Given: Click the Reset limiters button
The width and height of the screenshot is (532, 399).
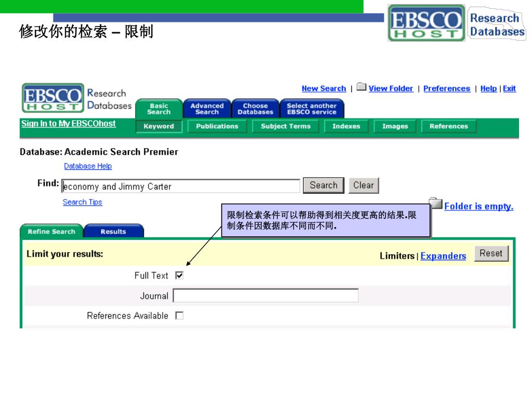Looking at the screenshot, I should [x=491, y=254].
